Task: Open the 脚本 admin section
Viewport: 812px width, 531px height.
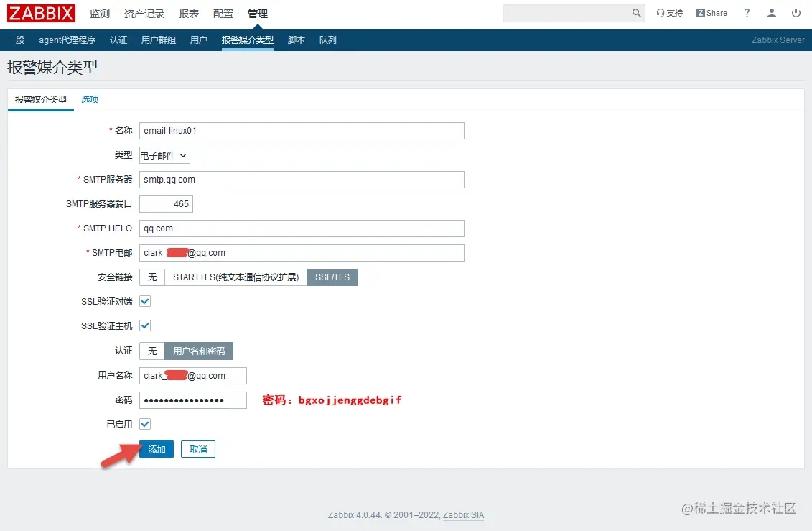Action: pyautogui.click(x=296, y=40)
